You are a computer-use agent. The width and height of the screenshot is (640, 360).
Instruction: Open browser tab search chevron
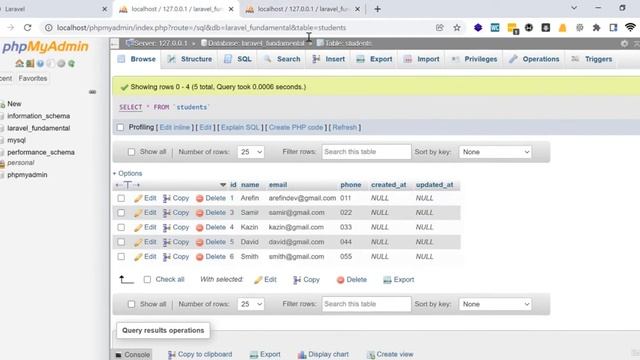coord(573,8)
